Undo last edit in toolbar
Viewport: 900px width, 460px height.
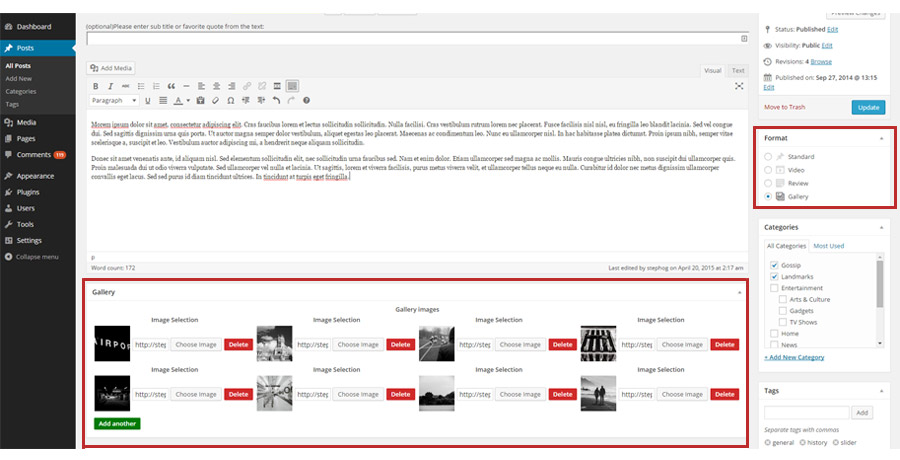coord(276,100)
